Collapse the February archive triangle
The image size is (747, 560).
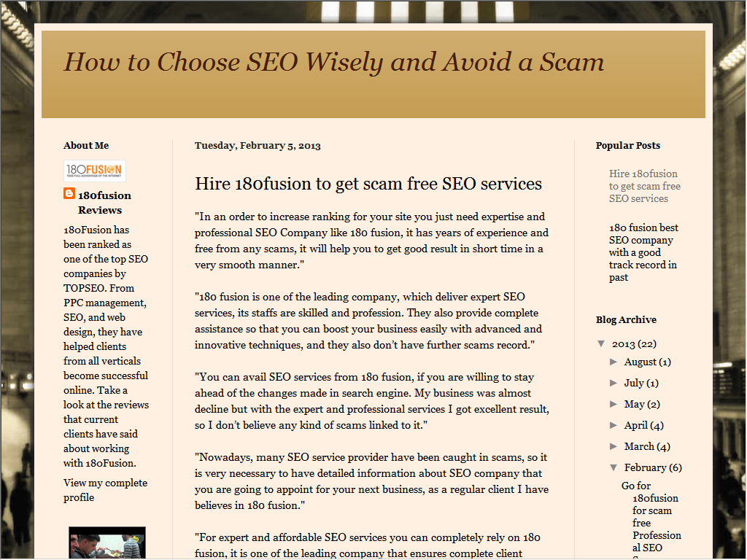tap(614, 467)
